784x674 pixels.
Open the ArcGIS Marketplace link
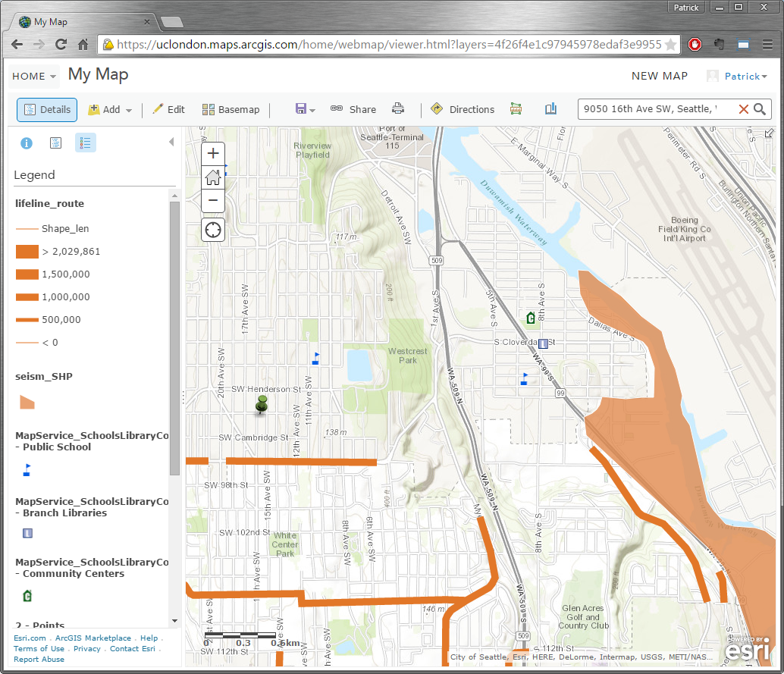point(93,638)
